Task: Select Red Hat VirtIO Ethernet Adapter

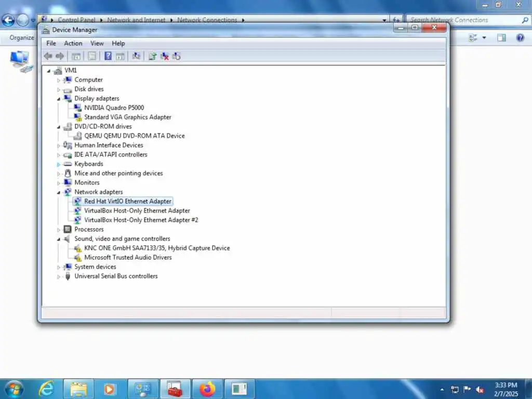Action: [x=128, y=201]
